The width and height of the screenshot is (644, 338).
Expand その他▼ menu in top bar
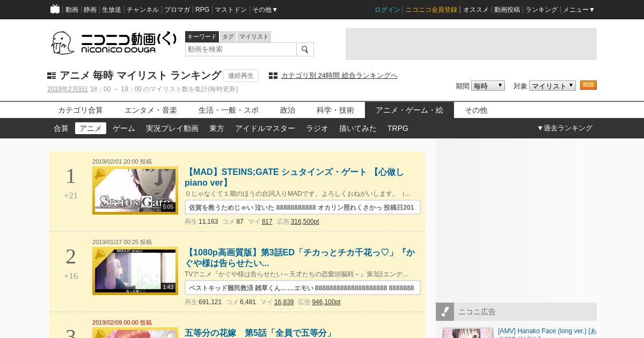(265, 10)
